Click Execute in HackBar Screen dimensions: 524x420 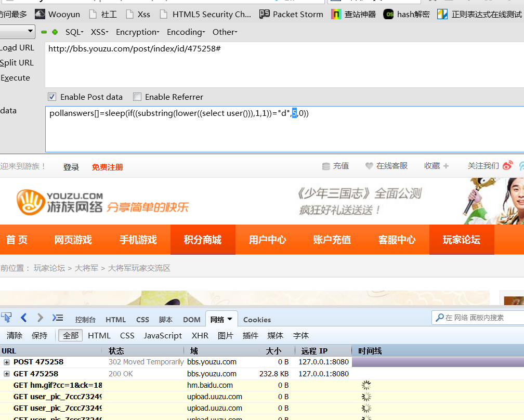(x=15, y=78)
